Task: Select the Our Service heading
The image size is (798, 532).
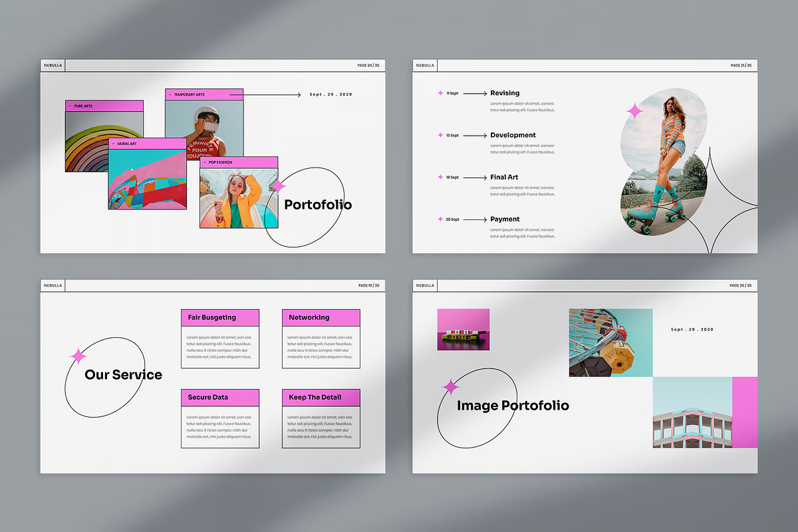Action: (123, 374)
